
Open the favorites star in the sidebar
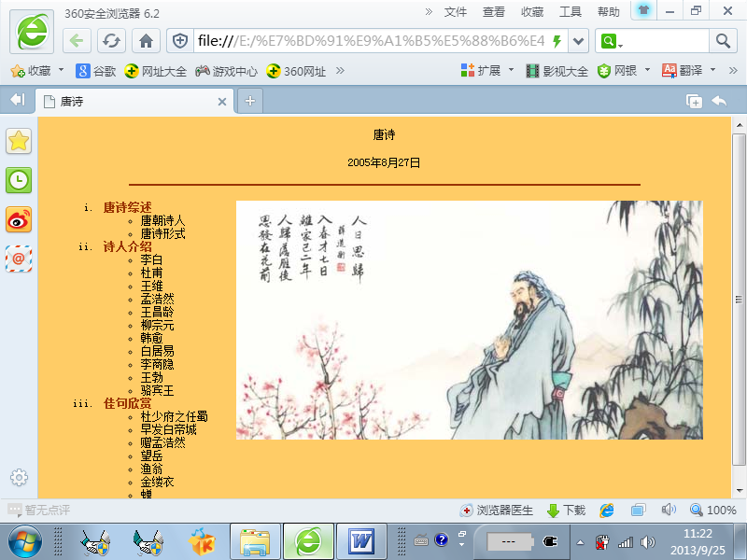click(x=19, y=141)
